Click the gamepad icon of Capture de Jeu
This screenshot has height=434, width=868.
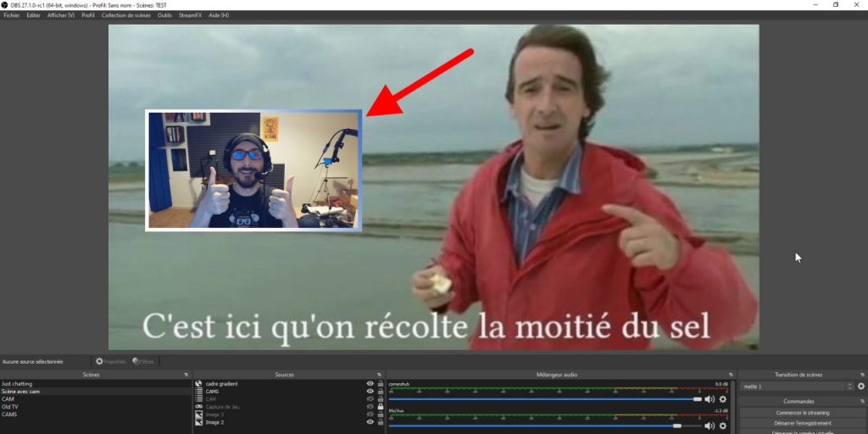[x=198, y=406]
